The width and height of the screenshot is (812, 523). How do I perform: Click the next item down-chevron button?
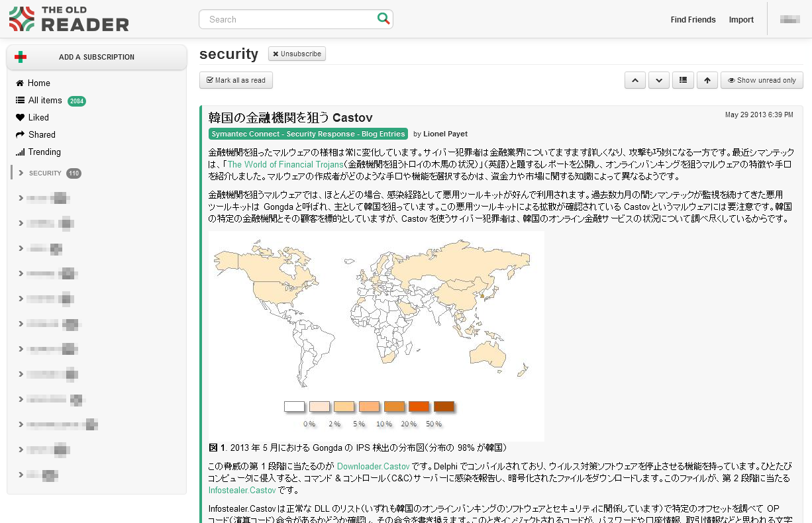coord(658,80)
